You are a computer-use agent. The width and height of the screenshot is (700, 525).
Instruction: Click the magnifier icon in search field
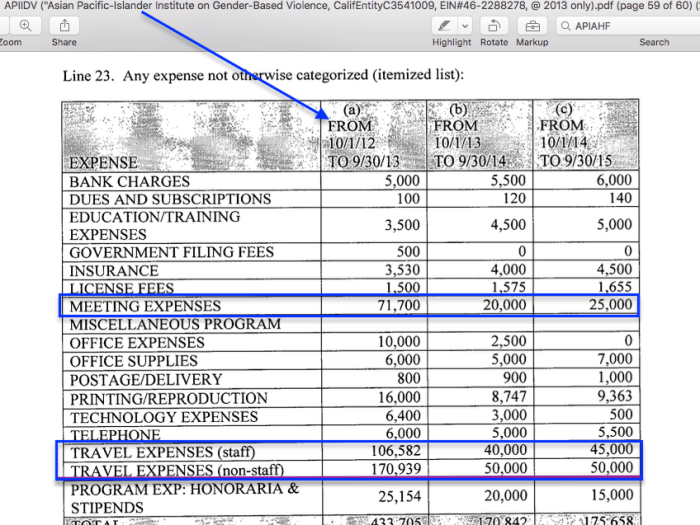pyautogui.click(x=566, y=25)
